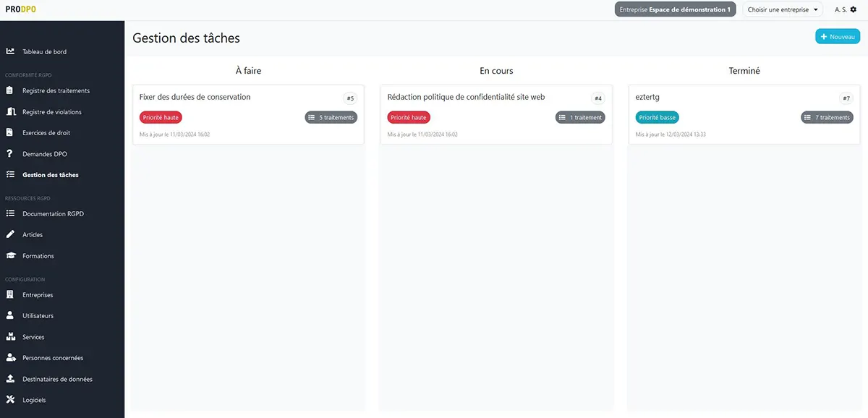Click the Formations graduation cap icon
Screen dimensions: 868x418
click(x=10, y=256)
